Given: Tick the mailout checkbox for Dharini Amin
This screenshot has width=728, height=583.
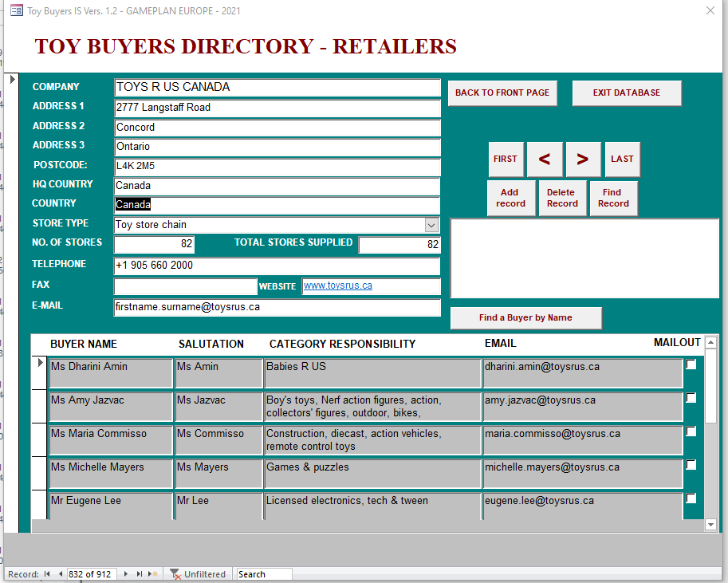Looking at the screenshot, I should point(691,364).
